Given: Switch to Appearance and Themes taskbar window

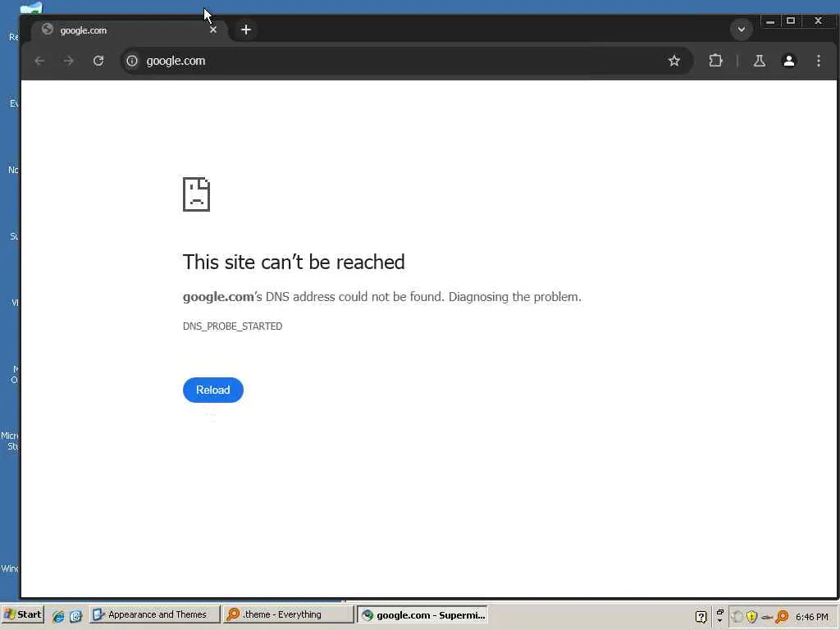Looking at the screenshot, I should [155, 615].
